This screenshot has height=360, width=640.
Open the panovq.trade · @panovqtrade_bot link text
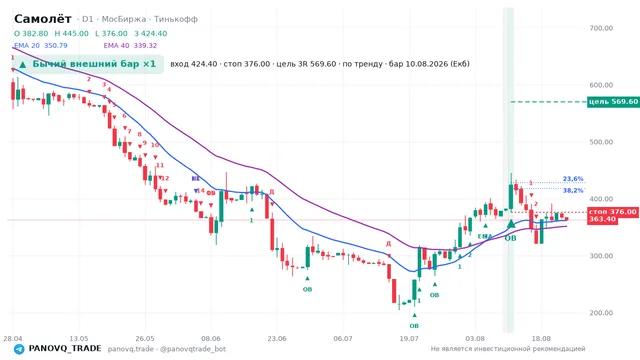[x=167, y=349]
